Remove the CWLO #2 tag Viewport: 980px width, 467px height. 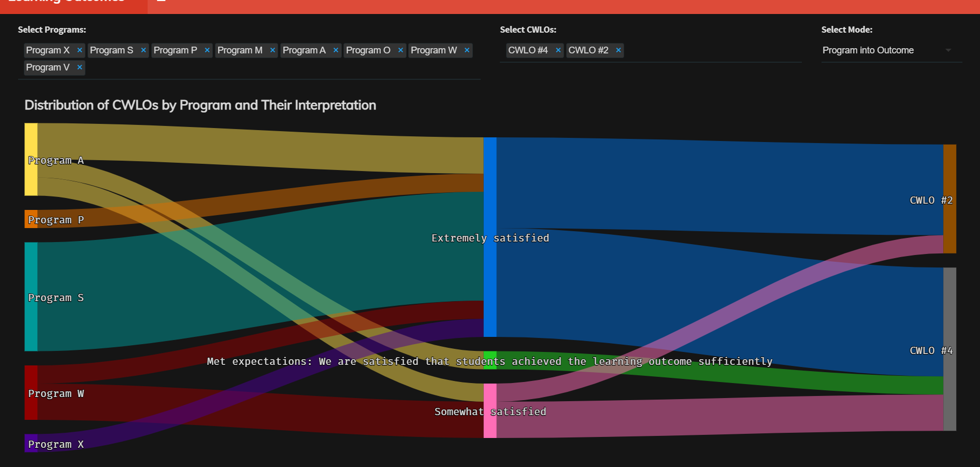(x=618, y=50)
